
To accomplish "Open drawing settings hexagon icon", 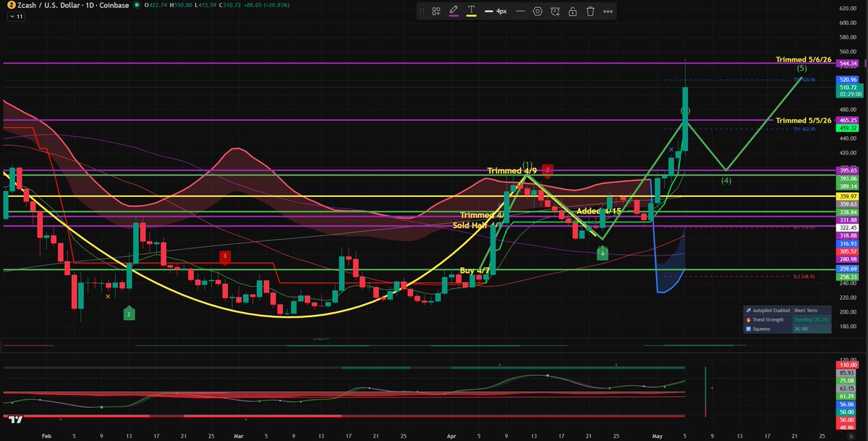I will (x=538, y=11).
